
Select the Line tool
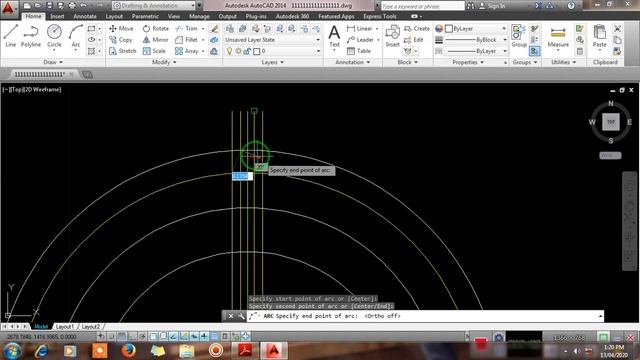[11, 36]
